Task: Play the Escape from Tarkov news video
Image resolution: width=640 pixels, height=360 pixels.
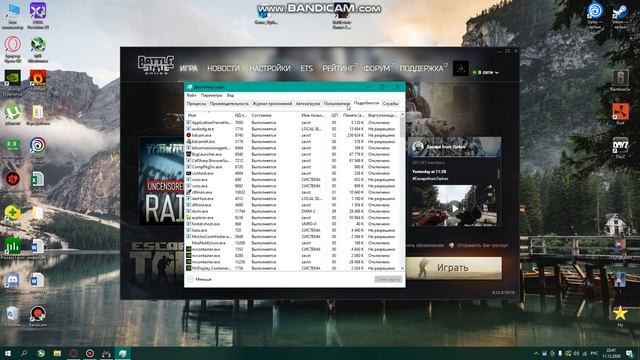Action: (x=454, y=209)
